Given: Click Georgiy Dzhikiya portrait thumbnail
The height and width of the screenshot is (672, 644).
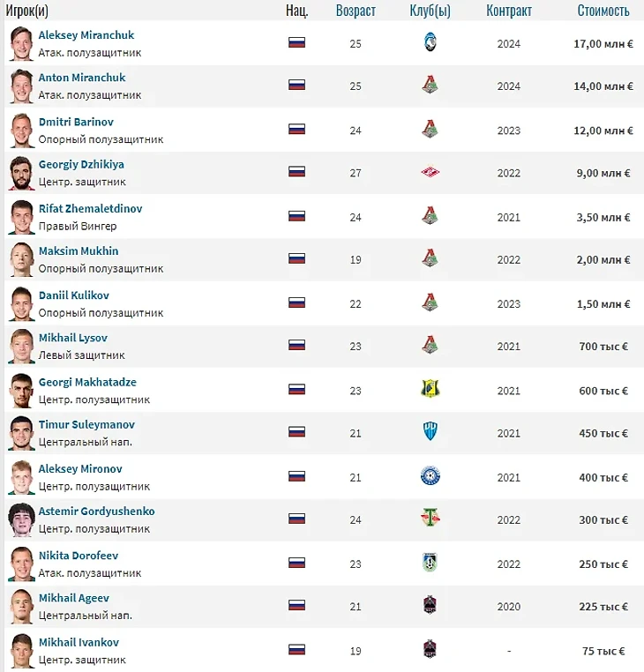Looking at the screenshot, I should click(x=21, y=173).
